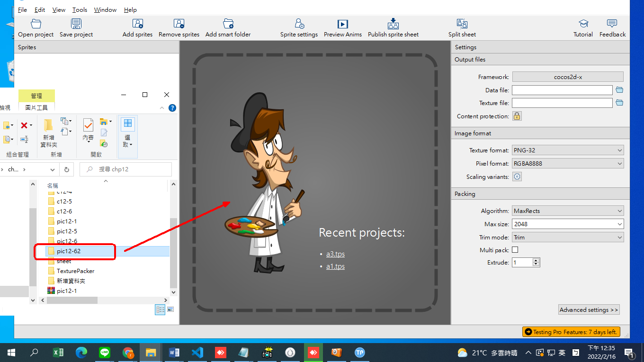The height and width of the screenshot is (362, 644).
Task: Click the cocos2d-x Framework button
Action: (x=568, y=77)
